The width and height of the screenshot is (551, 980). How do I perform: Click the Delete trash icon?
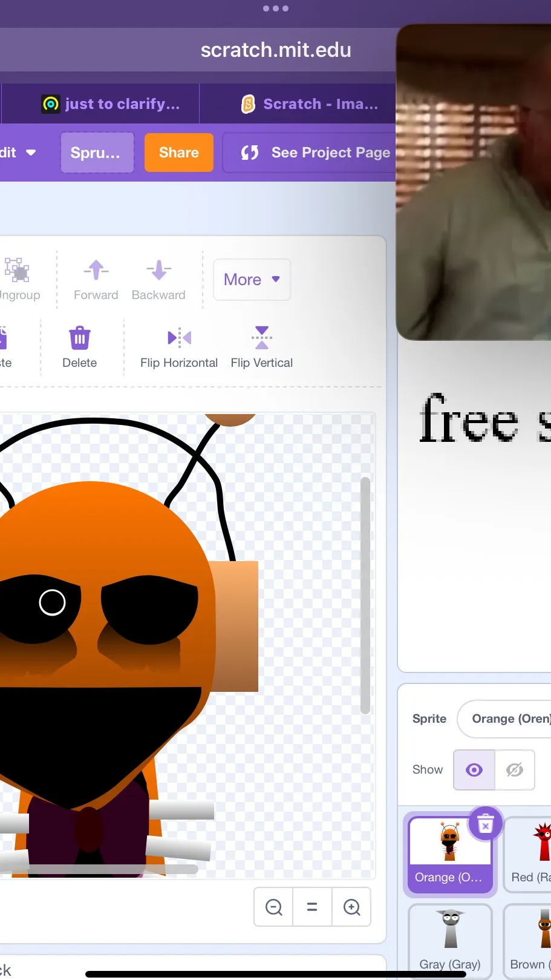(80, 338)
